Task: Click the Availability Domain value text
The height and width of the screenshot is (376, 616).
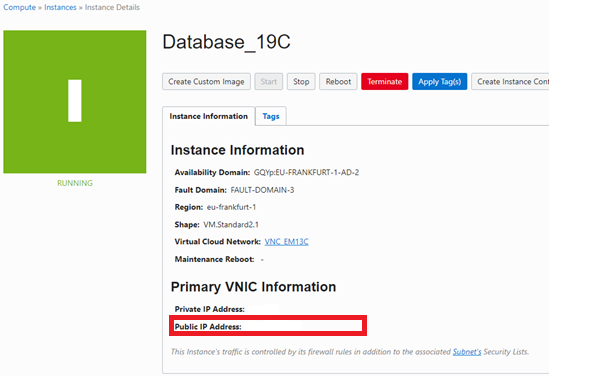Action: 306,172
